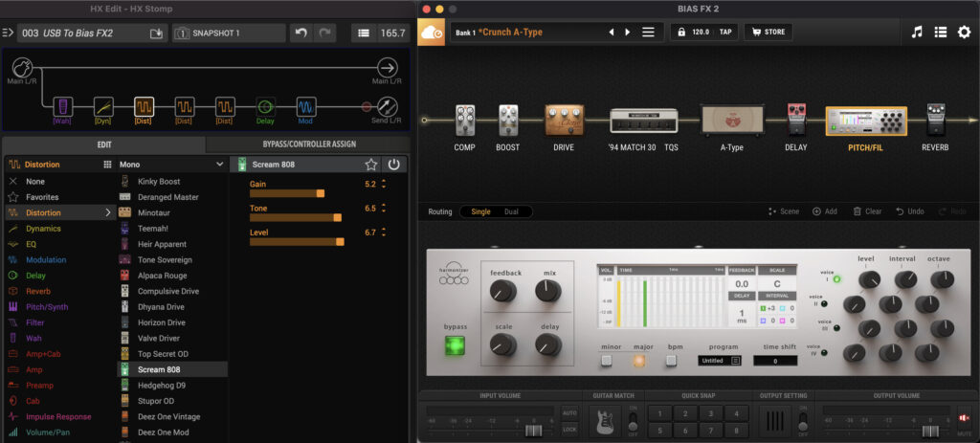Toggle Guitar Match on/off switch

pyautogui.click(x=633, y=422)
